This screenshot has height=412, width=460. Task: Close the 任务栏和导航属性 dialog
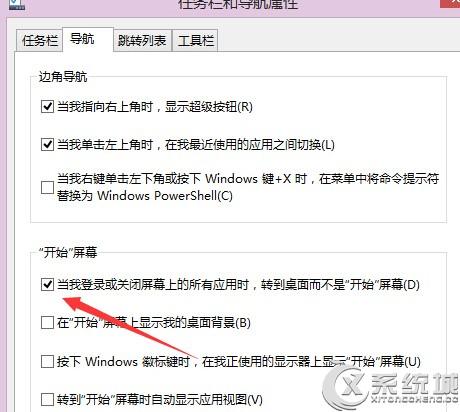(450, 3)
